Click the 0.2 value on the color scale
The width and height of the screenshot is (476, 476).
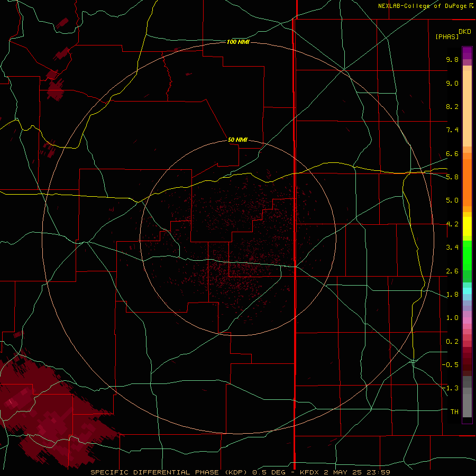pyautogui.click(x=452, y=342)
